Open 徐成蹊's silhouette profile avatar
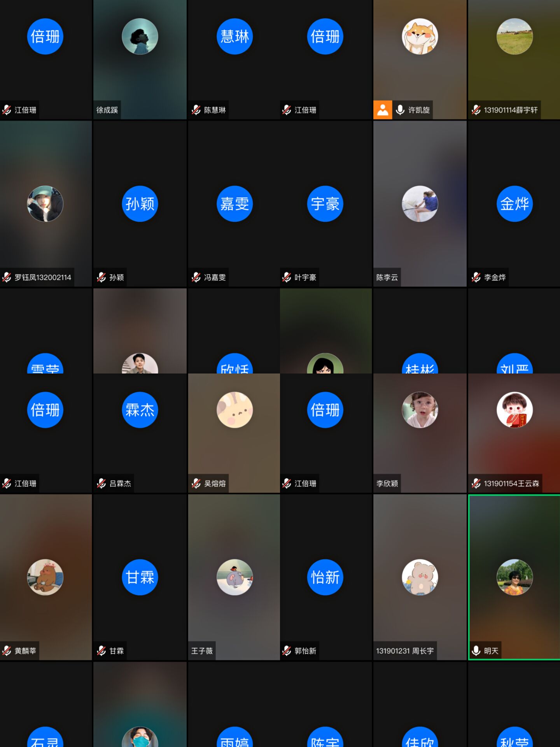The width and height of the screenshot is (560, 747). (140, 37)
